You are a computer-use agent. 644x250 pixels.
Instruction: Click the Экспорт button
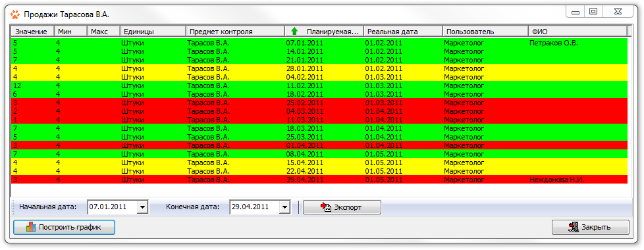[342, 207]
